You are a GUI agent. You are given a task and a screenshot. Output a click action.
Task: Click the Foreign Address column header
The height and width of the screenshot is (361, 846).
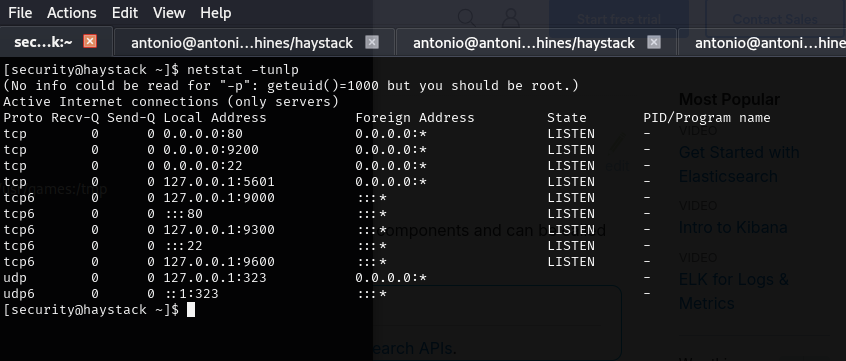pyautogui.click(x=415, y=118)
